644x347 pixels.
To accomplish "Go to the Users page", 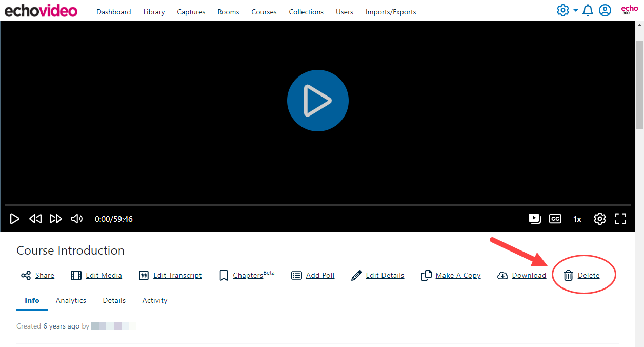I will [345, 12].
